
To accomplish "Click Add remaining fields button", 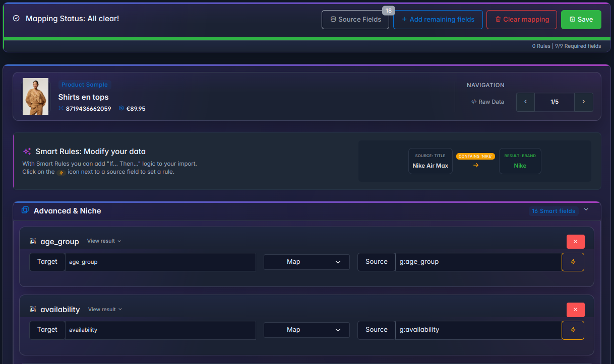I will (x=438, y=20).
